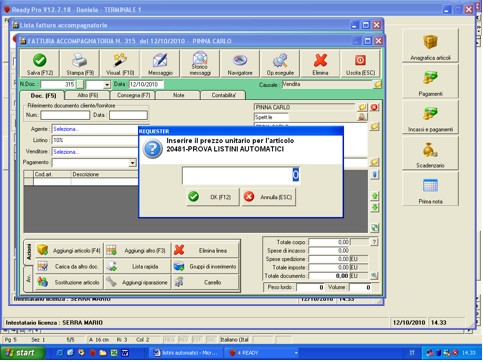Open the Navigatore tool

click(240, 64)
